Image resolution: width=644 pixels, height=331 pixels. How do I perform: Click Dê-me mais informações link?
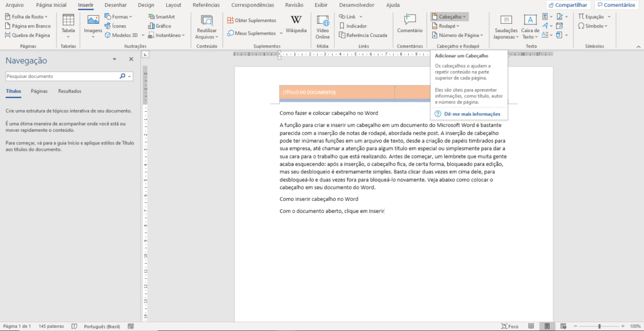point(472,114)
